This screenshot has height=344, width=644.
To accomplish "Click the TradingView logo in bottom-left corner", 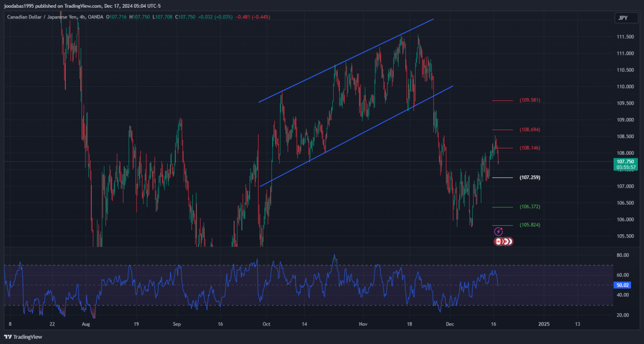I will pos(24,337).
